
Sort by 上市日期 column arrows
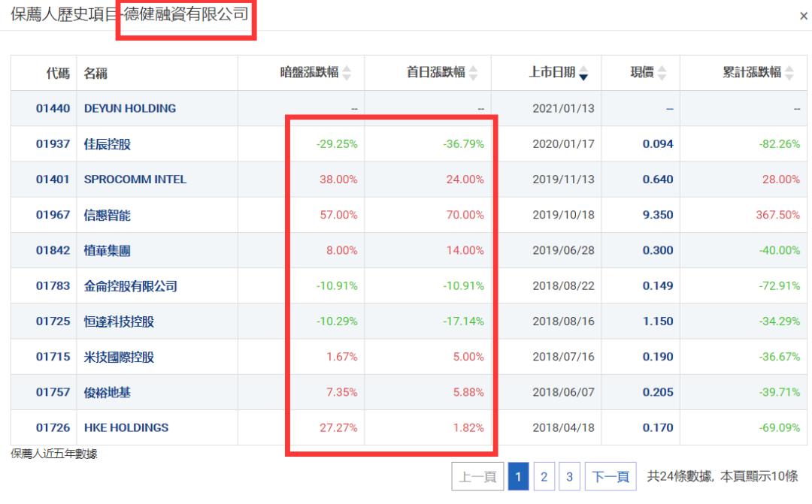583,73
